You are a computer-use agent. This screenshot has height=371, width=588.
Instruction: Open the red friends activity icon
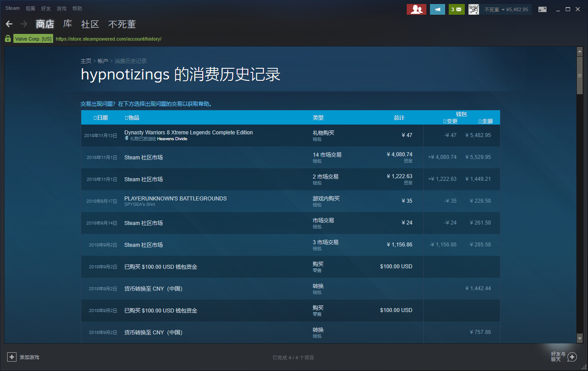(416, 9)
